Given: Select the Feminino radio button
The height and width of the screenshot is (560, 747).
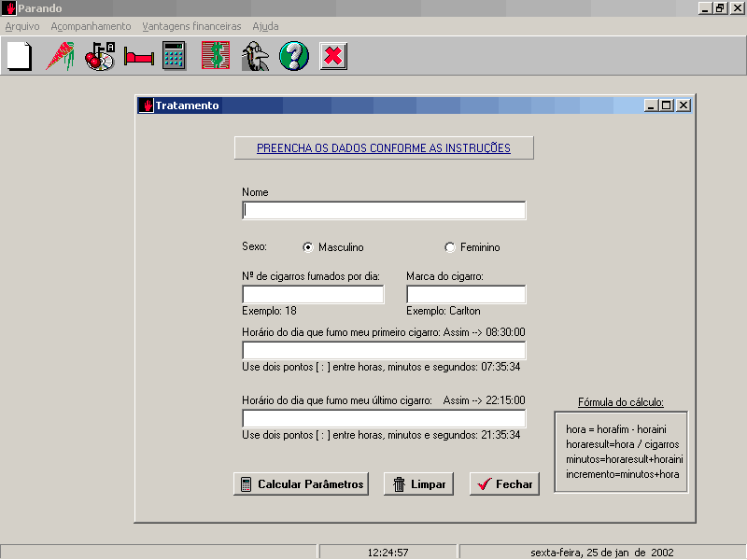Looking at the screenshot, I should (450, 247).
